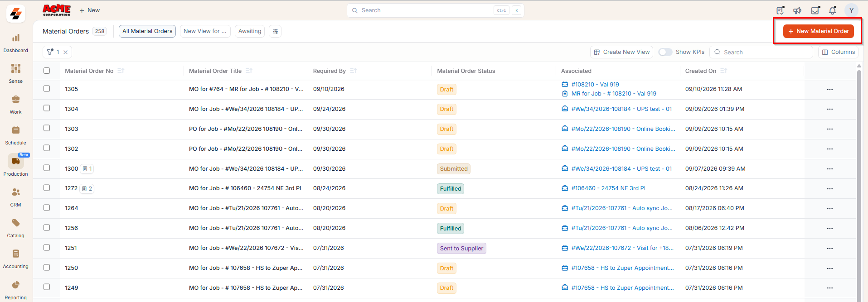Open the three-dot menu for order 1304

pos(830,109)
